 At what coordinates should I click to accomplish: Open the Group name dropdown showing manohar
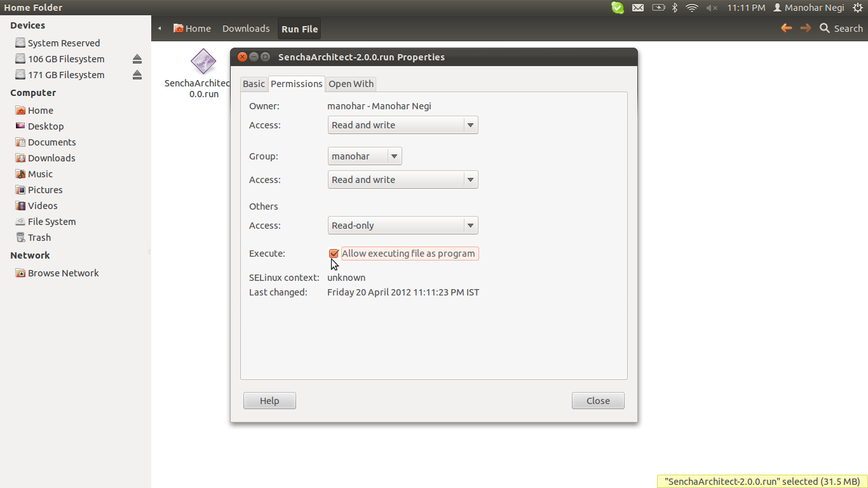point(365,156)
